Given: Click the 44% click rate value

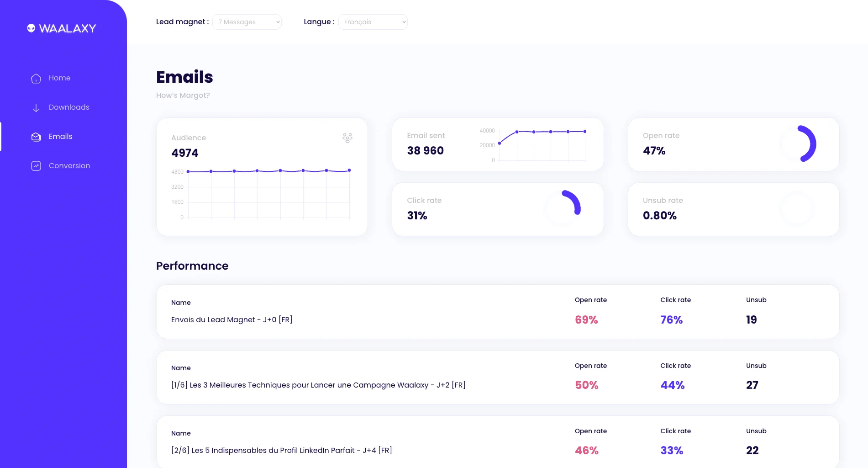Looking at the screenshot, I should (673, 385).
